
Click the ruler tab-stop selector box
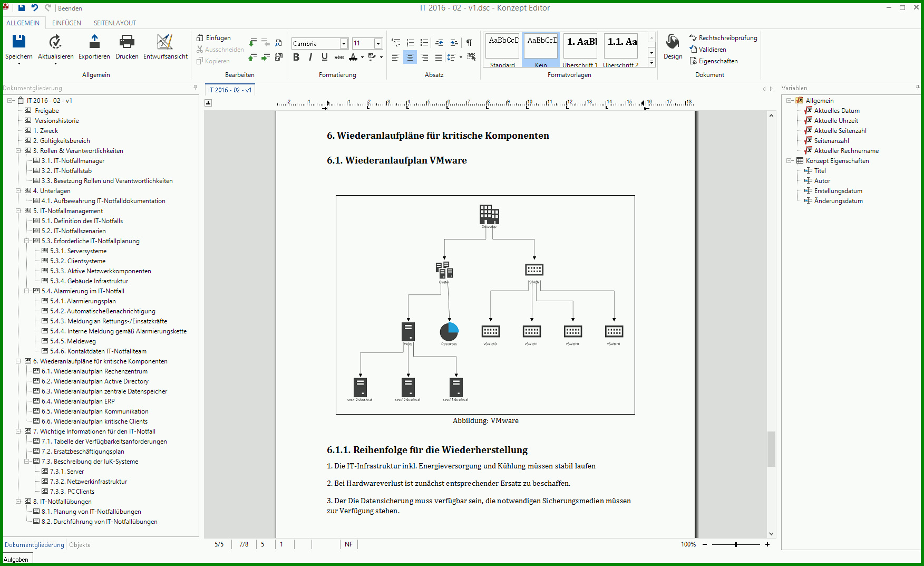pos(208,103)
